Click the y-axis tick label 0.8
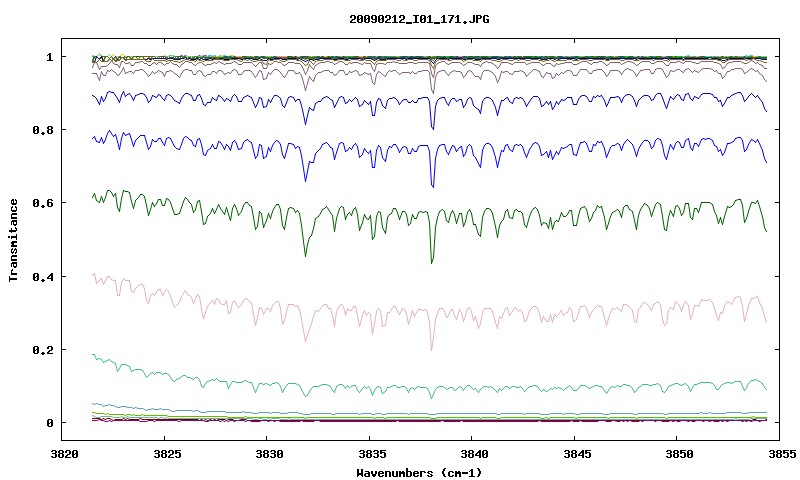The height and width of the screenshot is (480, 800). 43,130
